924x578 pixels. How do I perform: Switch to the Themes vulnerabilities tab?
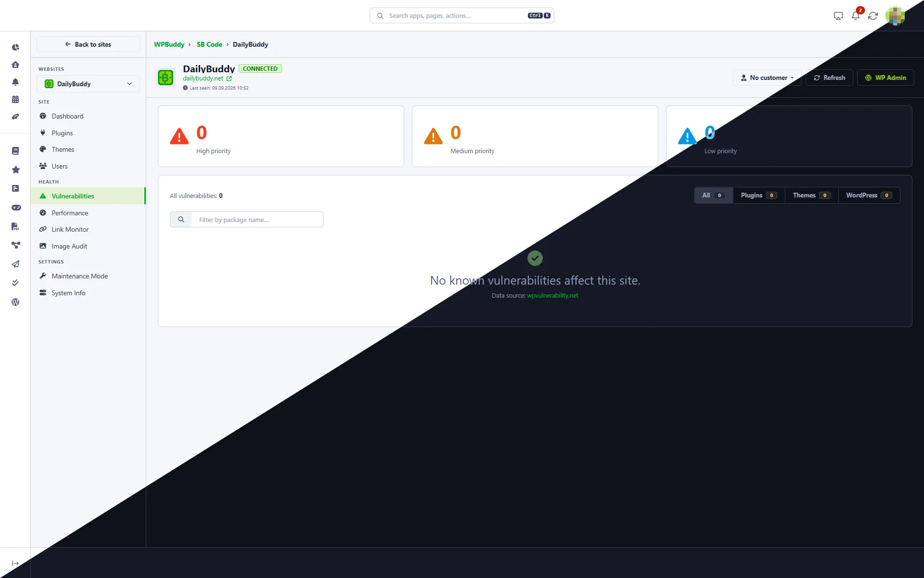tap(811, 195)
